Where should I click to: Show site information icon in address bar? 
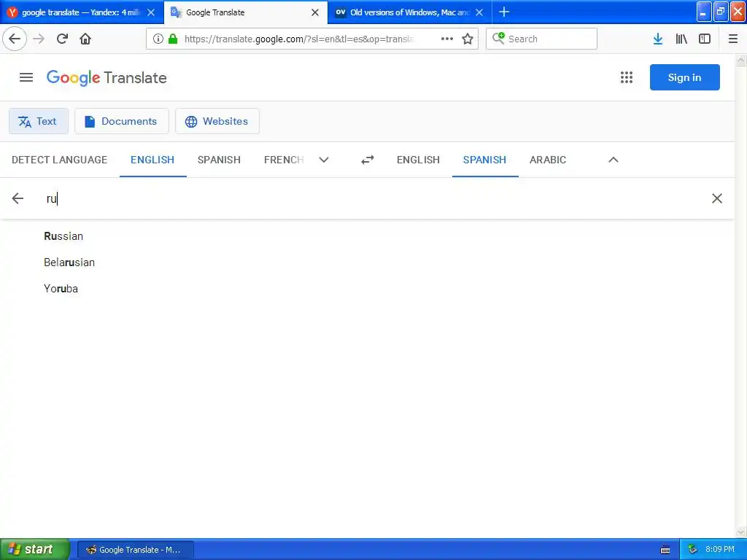(x=158, y=39)
